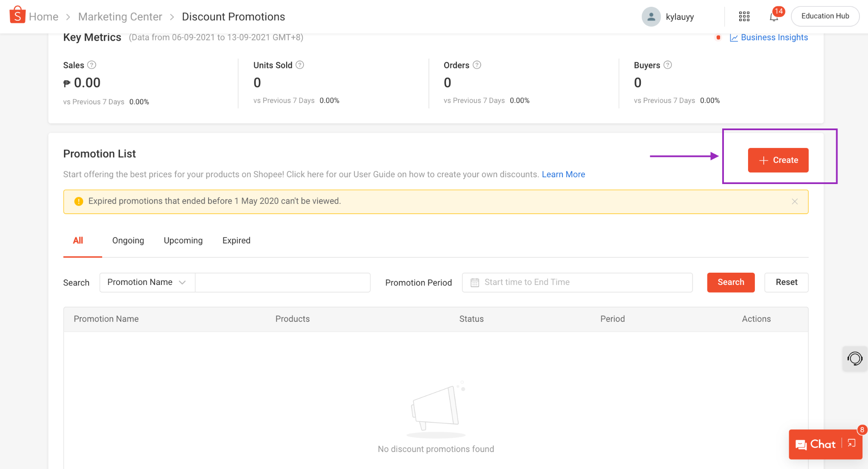Click the Promotion Name column header
Image resolution: width=868 pixels, height=469 pixels.
click(106, 319)
